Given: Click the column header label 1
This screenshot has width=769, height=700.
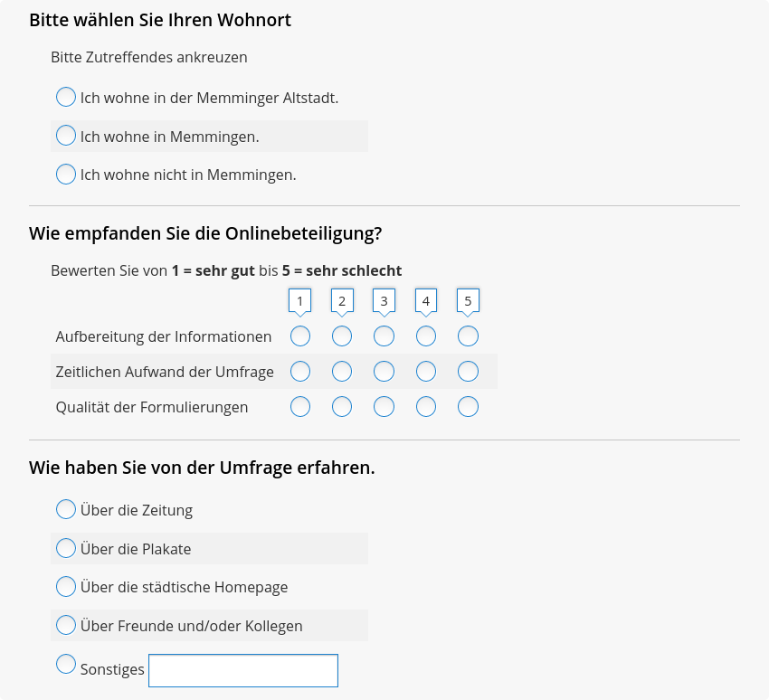Looking at the screenshot, I should pyautogui.click(x=300, y=301).
